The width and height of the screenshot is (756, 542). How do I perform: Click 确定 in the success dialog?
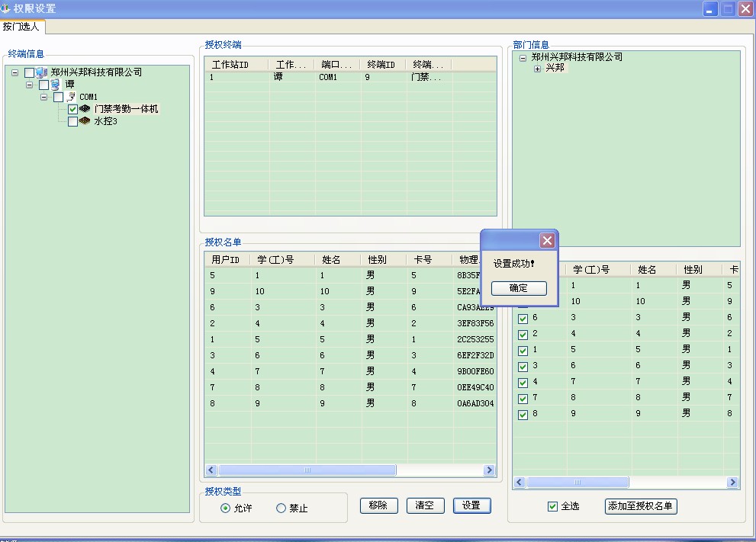point(519,288)
